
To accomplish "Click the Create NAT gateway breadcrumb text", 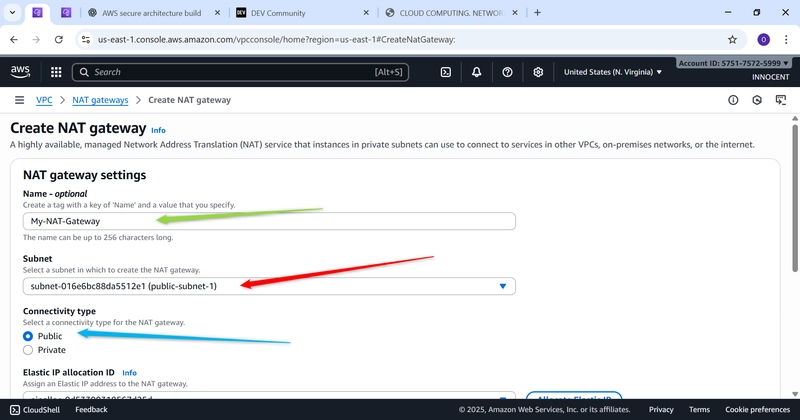I will [x=189, y=100].
